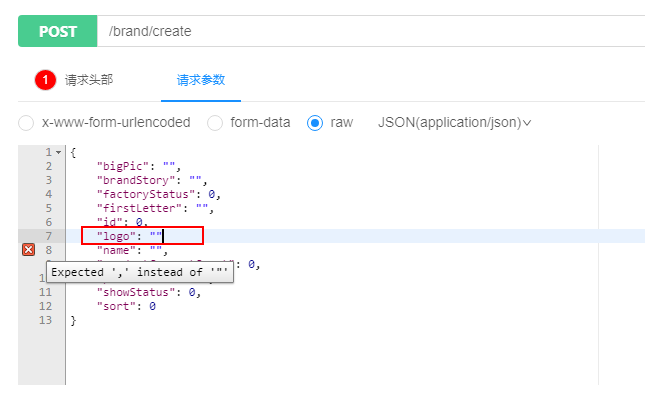Click the line number 2 in gutter
645x397 pixels.
pyautogui.click(x=49, y=166)
